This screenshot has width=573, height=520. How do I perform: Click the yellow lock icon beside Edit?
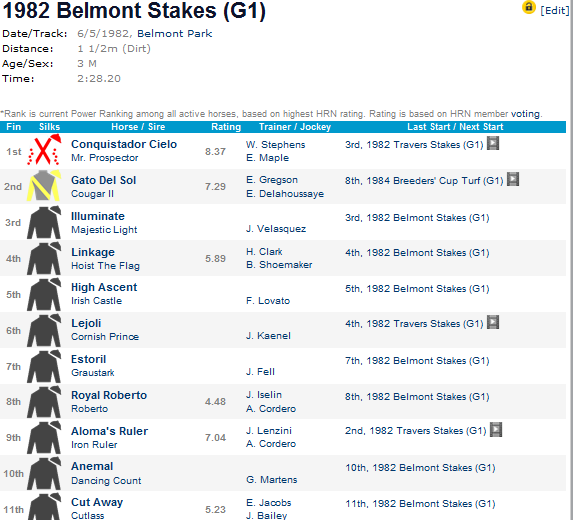528,7
